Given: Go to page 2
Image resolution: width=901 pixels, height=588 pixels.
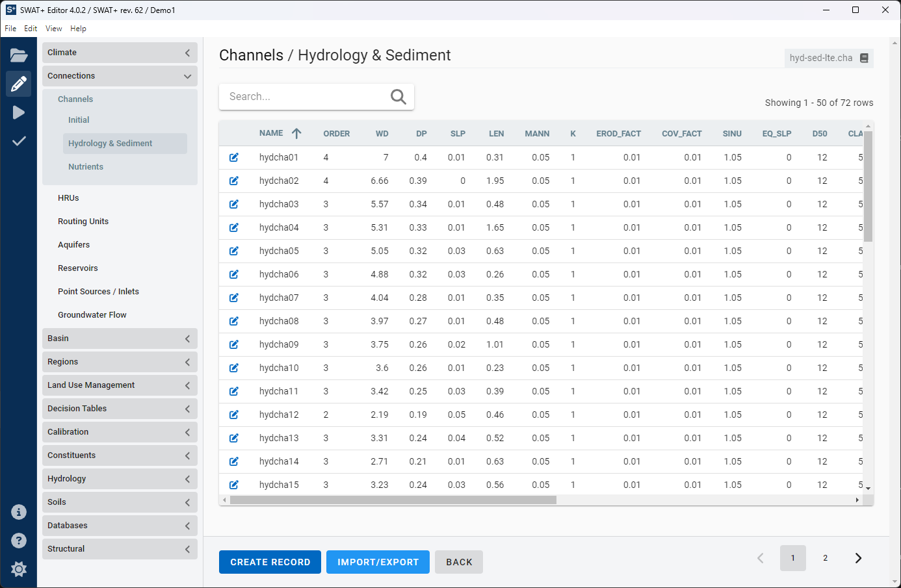Looking at the screenshot, I should (x=826, y=558).
